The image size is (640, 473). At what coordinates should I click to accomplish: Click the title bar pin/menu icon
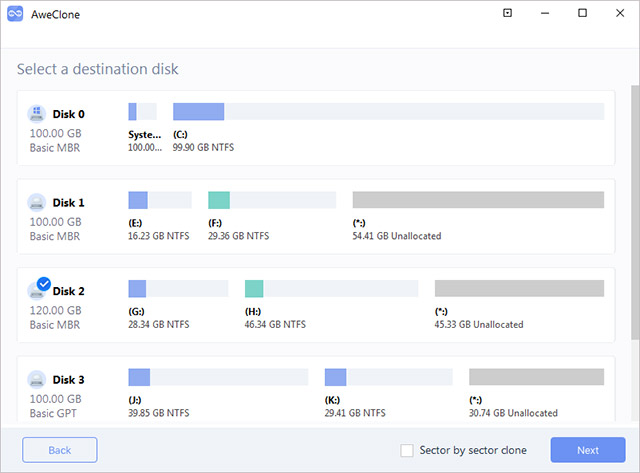(x=507, y=14)
